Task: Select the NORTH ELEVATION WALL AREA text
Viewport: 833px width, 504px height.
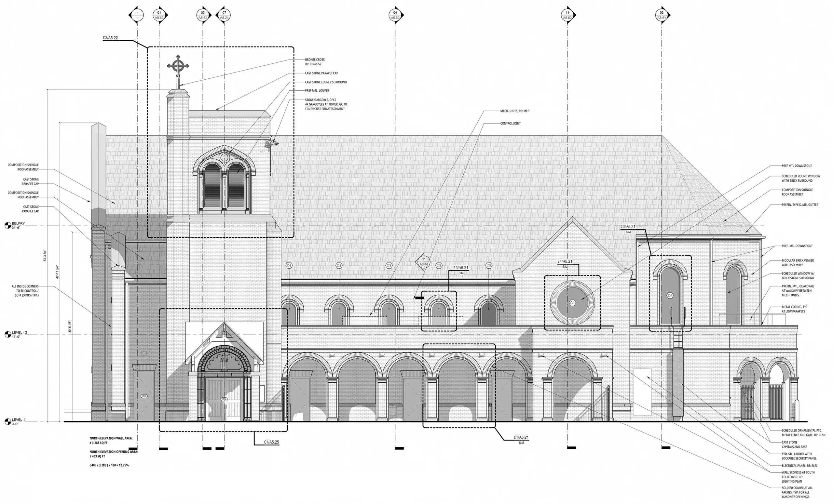Action: tap(111, 441)
